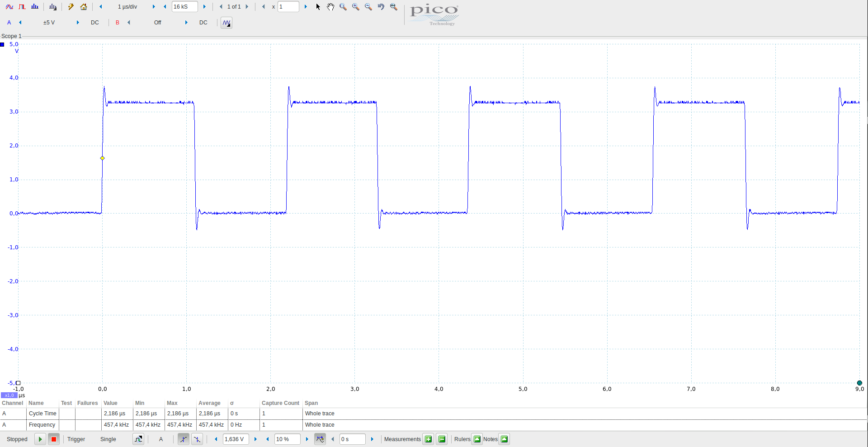Open the signal generator/histogram options icon
The image size is (868, 447).
click(53, 7)
